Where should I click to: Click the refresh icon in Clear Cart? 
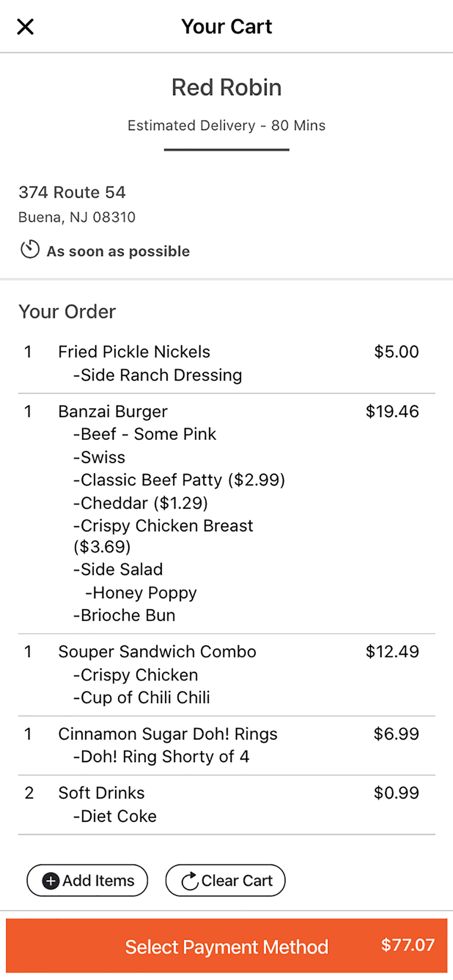coord(189,881)
